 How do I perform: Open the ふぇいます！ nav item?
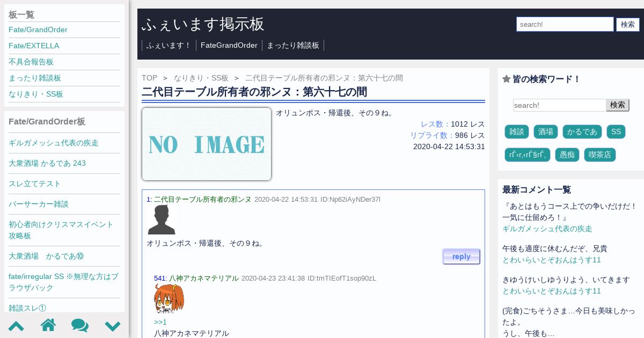click(x=169, y=45)
